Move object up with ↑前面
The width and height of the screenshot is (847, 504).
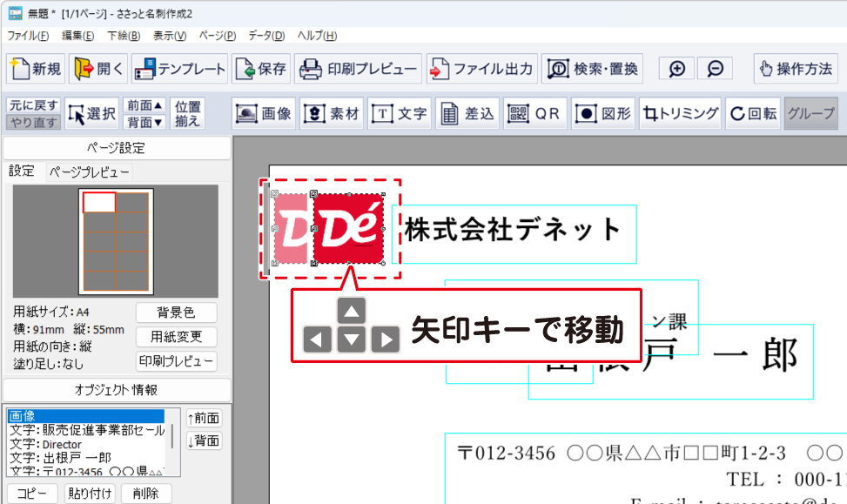pyautogui.click(x=205, y=418)
